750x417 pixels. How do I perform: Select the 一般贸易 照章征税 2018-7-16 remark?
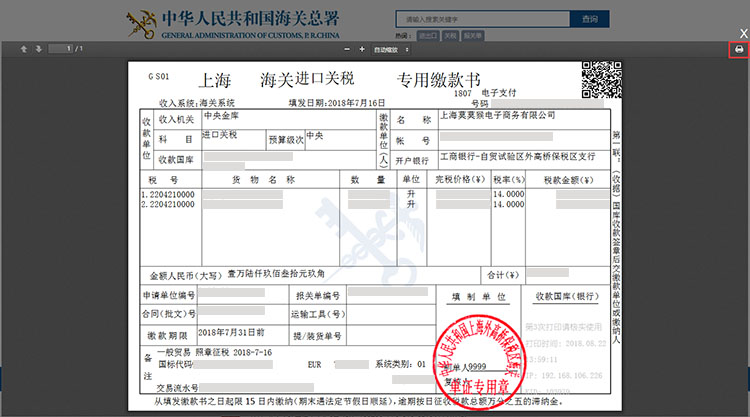(214, 352)
